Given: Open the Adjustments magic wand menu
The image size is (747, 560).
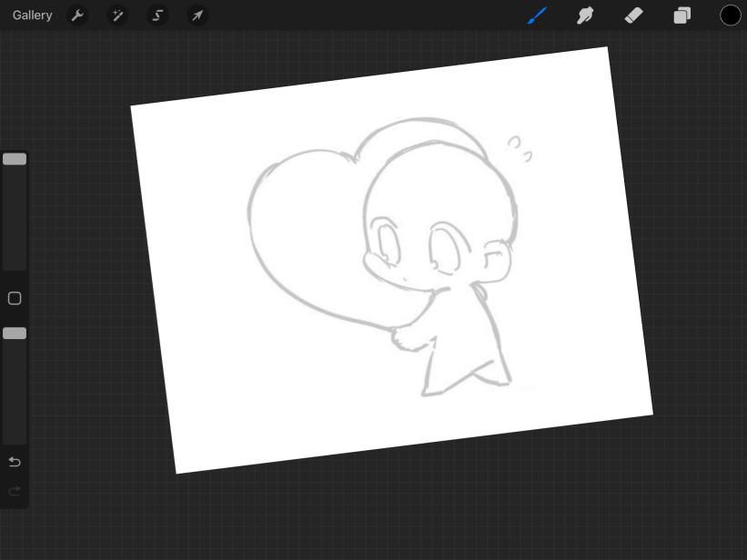Looking at the screenshot, I should [117, 15].
